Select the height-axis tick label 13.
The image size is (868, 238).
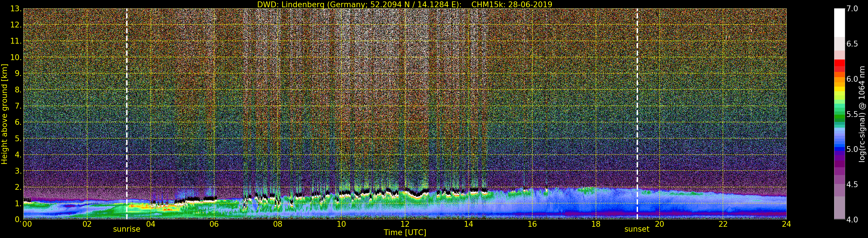coord(16,9)
